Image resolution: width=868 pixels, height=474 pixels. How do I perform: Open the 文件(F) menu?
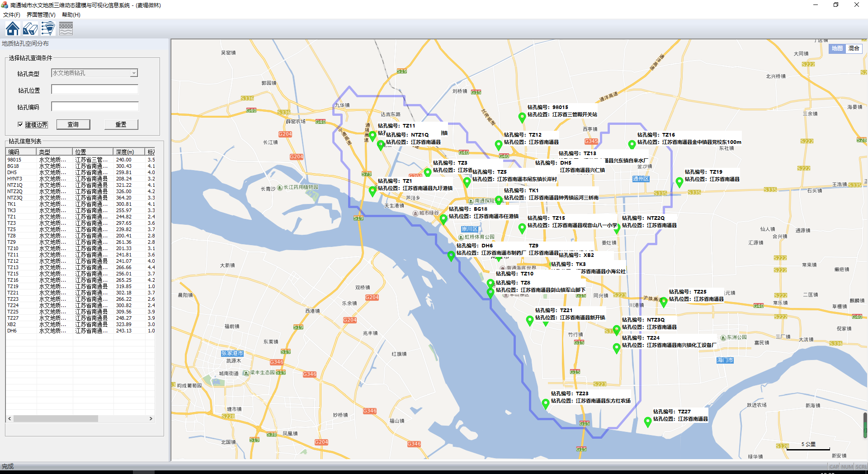point(12,15)
